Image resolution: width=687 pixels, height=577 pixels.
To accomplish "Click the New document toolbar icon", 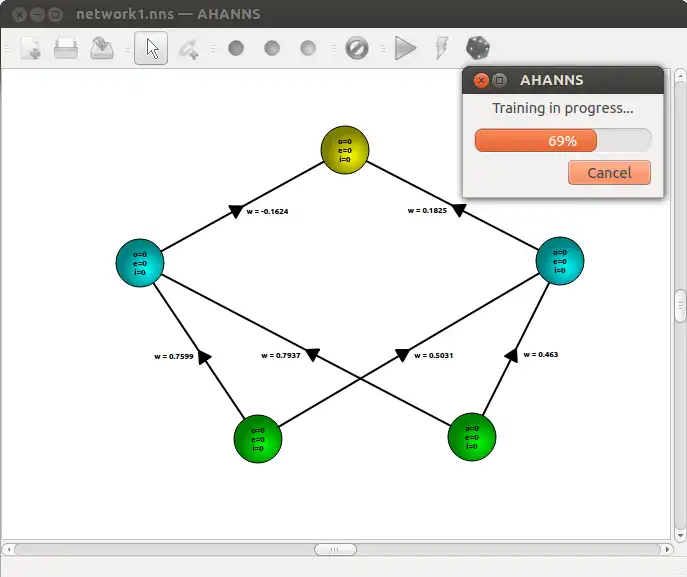I will [x=31, y=48].
